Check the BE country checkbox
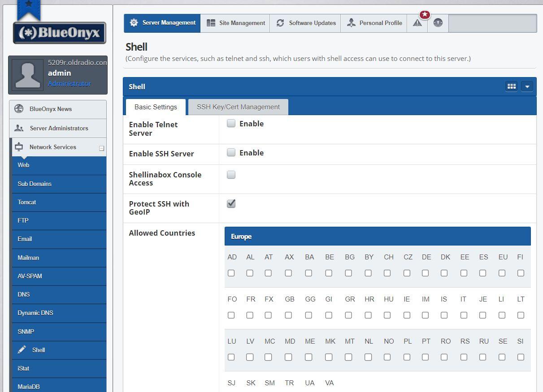 pos(329,273)
